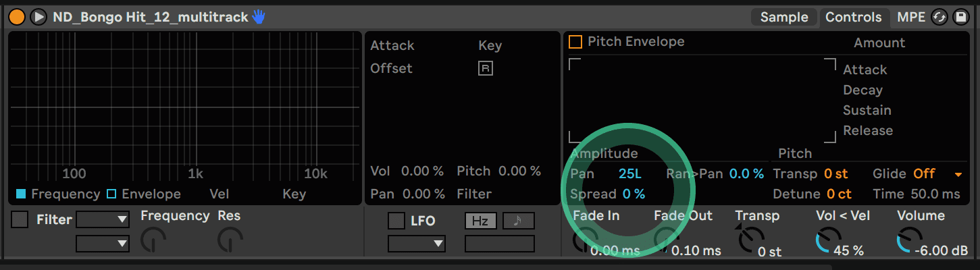
Task: Click the Vol < Vel knob
Action: tap(829, 240)
